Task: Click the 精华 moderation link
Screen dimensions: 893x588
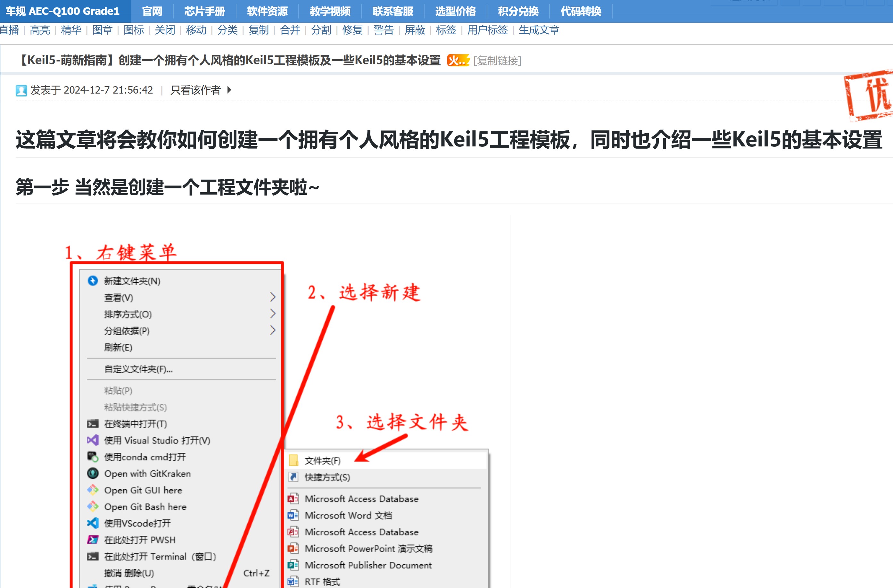Action: (71, 30)
